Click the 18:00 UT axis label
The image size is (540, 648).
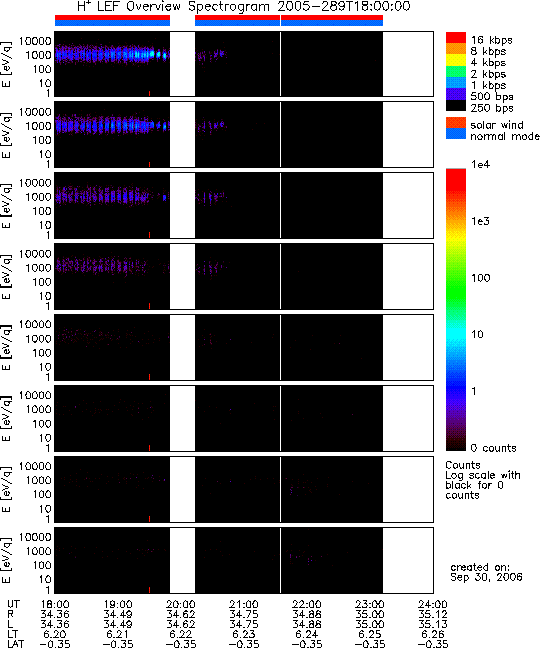(x=55, y=605)
